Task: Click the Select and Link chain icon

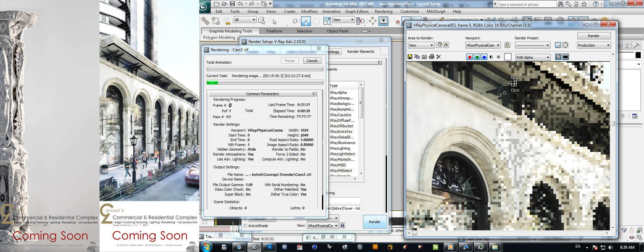Action: [205, 21]
